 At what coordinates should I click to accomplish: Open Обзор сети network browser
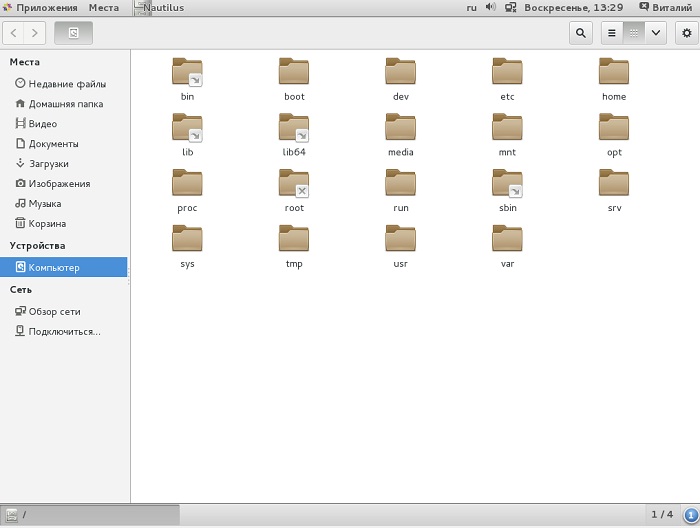(64, 312)
